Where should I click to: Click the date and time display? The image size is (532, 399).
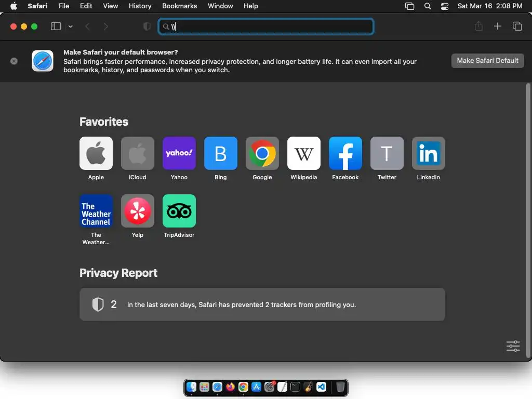point(490,6)
